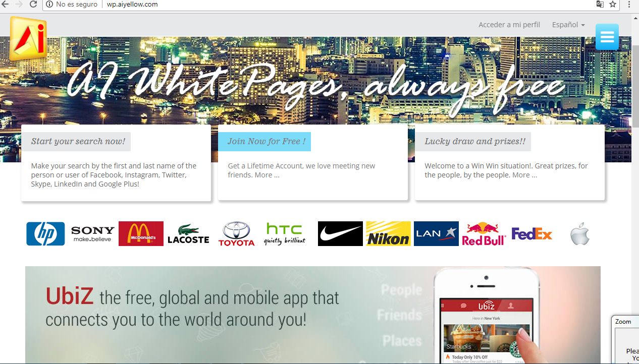The image size is (639, 364).
Task: Bookmark this page with the star icon
Action: click(613, 5)
